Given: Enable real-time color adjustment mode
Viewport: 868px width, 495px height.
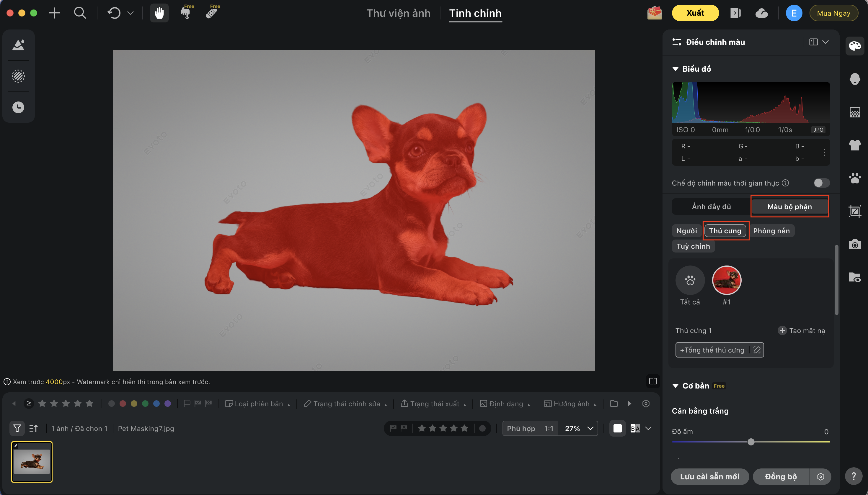Looking at the screenshot, I should pos(821,183).
